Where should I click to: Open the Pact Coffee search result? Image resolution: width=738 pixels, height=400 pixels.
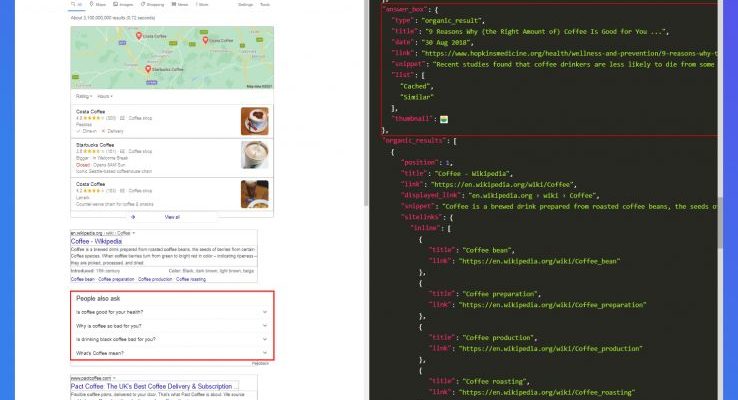[x=152, y=385]
